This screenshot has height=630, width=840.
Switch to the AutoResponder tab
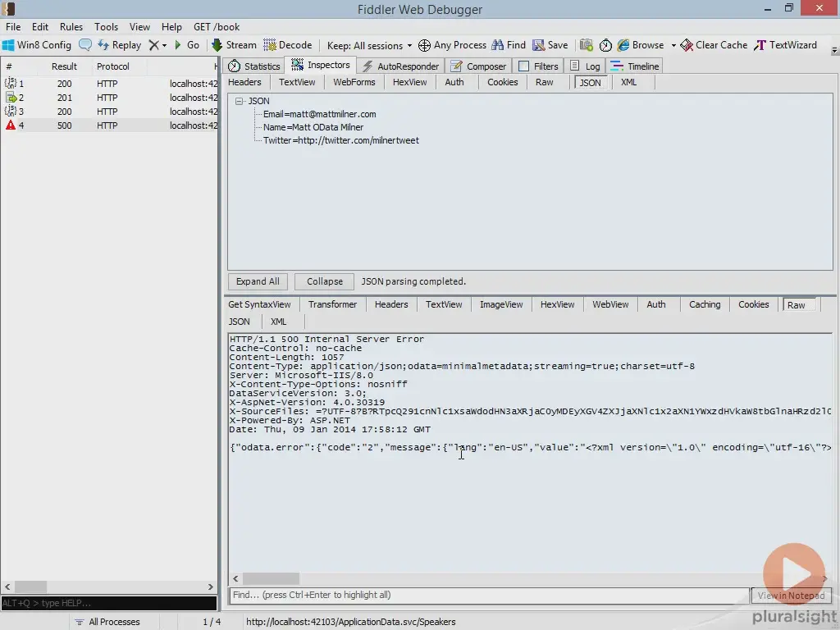(400, 66)
